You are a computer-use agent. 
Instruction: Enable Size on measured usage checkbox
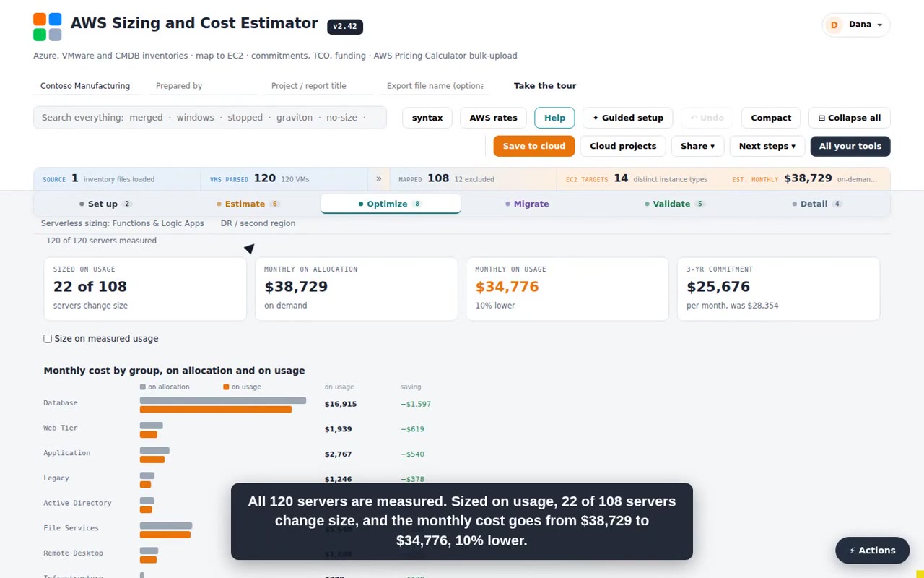[x=48, y=339]
